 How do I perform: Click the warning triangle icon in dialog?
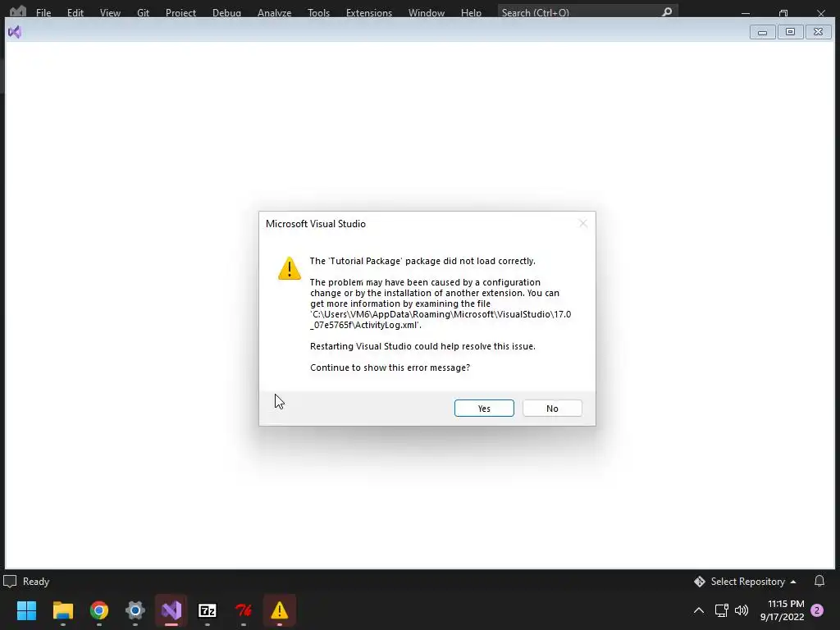[x=290, y=268]
